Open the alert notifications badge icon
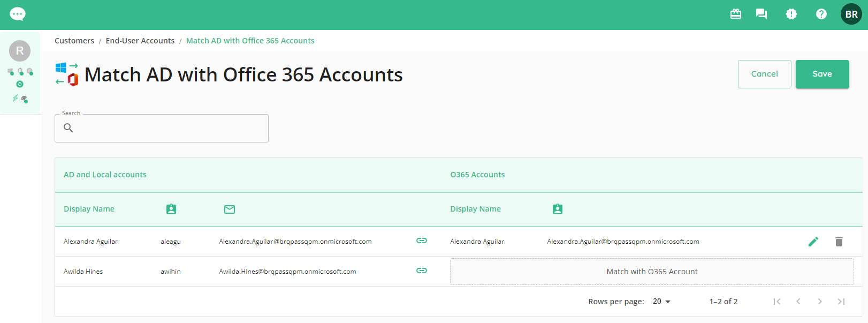 click(x=791, y=14)
